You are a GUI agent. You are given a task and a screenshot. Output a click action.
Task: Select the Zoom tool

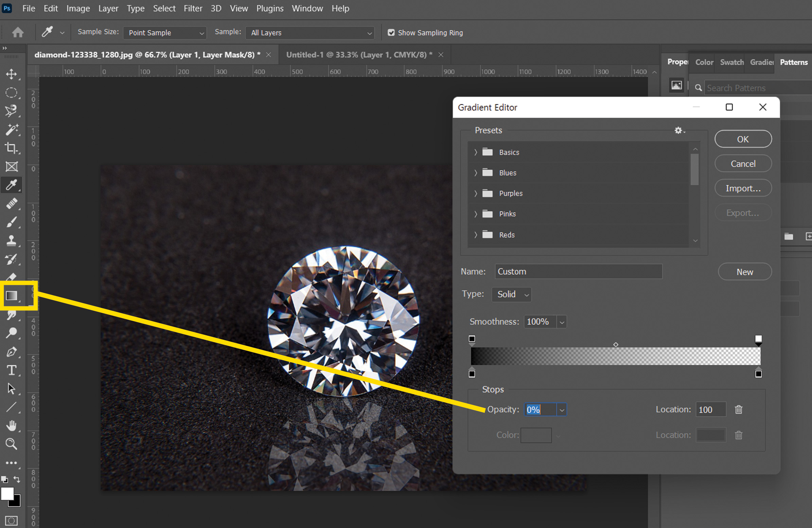pos(12,444)
